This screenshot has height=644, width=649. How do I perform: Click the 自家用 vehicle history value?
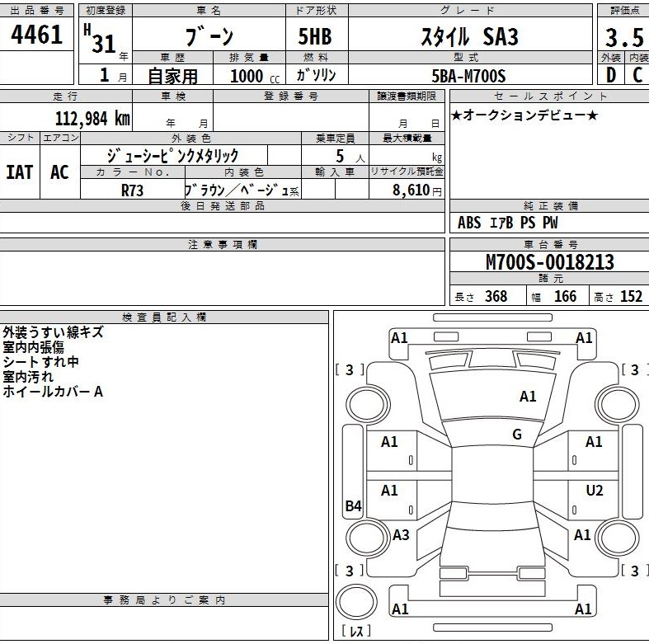pyautogui.click(x=172, y=76)
